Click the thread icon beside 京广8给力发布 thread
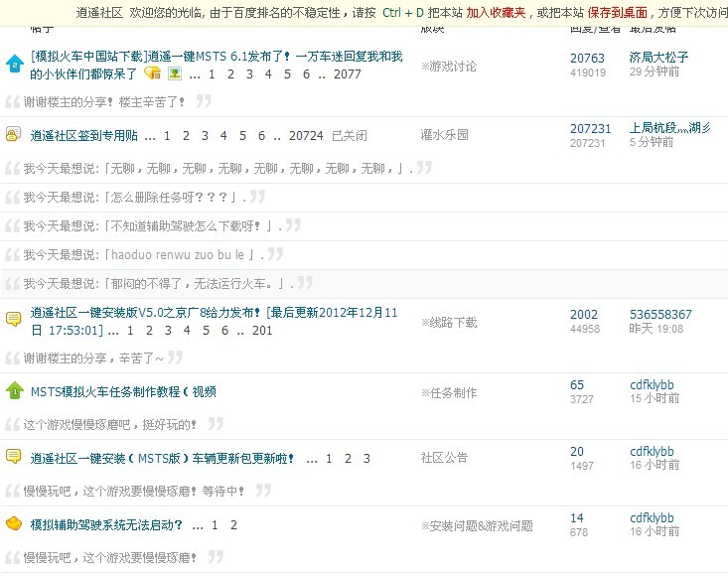 (x=13, y=319)
